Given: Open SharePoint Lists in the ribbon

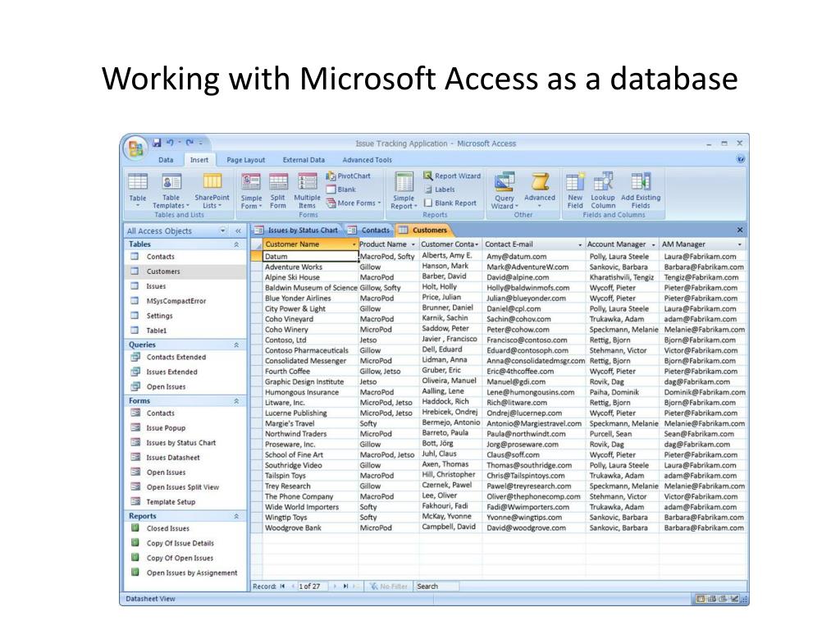Looking at the screenshot, I should (212, 189).
